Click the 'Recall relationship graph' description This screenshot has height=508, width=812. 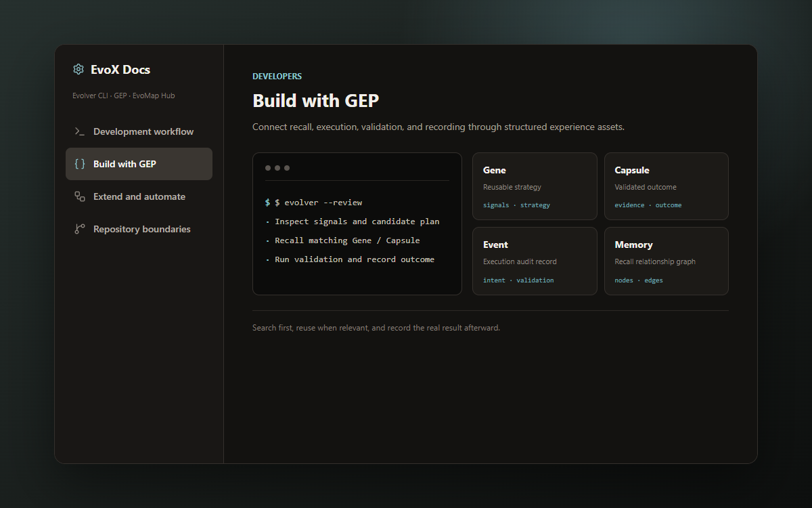[655, 261]
